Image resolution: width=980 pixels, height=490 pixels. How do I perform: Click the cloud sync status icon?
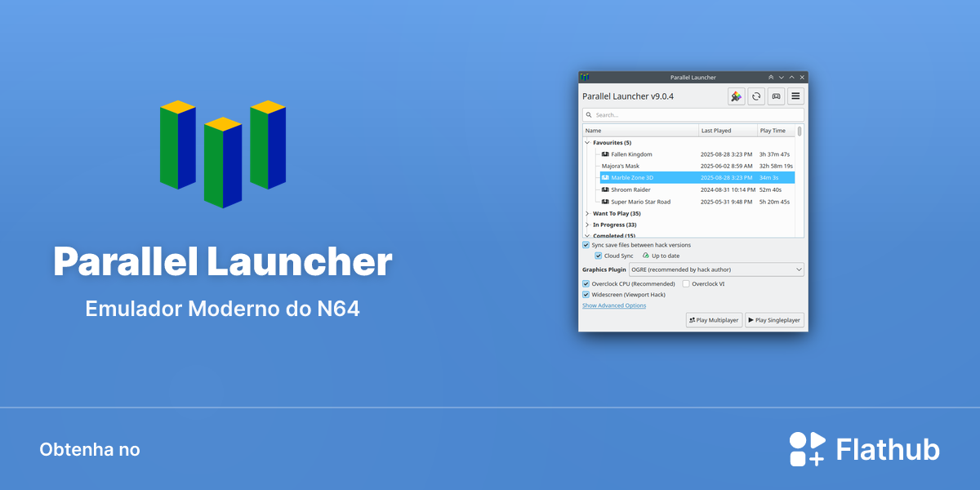(x=645, y=256)
